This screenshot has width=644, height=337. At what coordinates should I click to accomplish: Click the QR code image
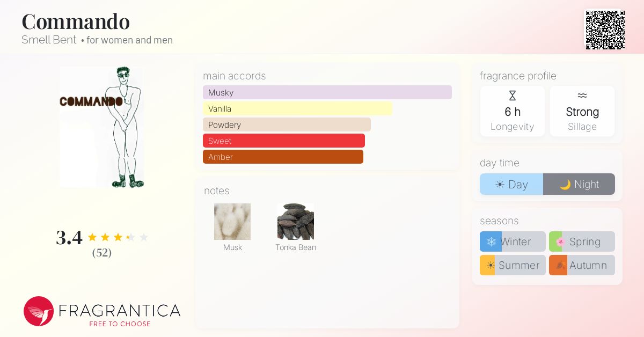605,30
